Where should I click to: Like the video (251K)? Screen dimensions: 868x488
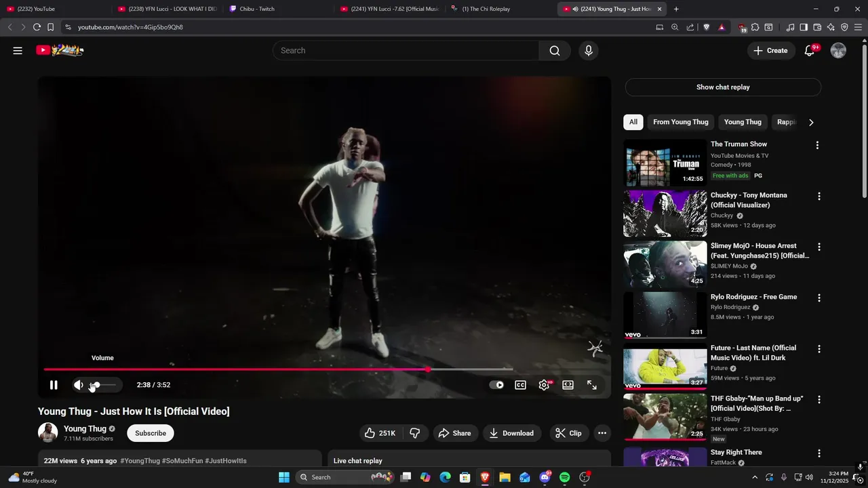[380, 433]
